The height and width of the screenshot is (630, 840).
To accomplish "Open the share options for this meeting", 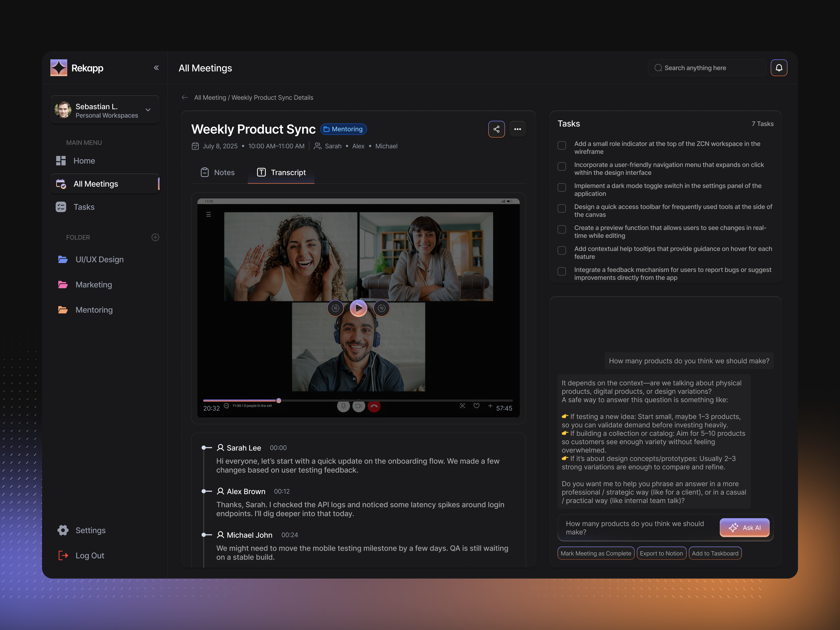I will pos(496,129).
